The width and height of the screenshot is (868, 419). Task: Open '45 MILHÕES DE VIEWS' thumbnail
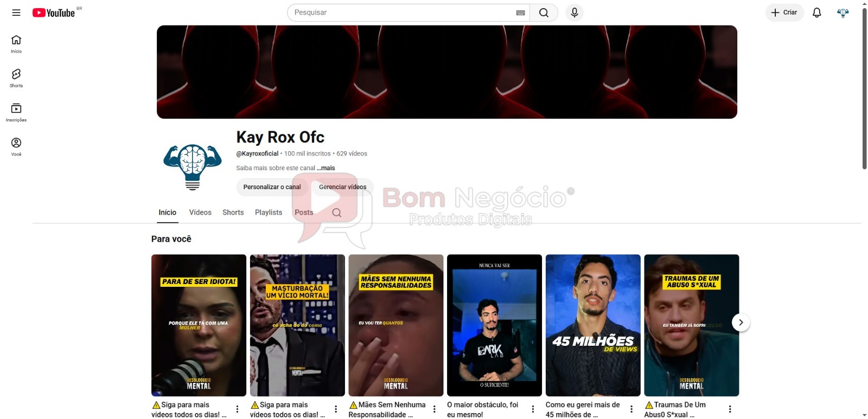pos(593,325)
